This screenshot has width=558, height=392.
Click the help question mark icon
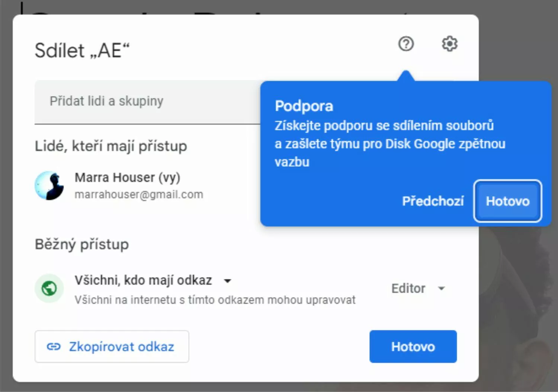pos(406,44)
